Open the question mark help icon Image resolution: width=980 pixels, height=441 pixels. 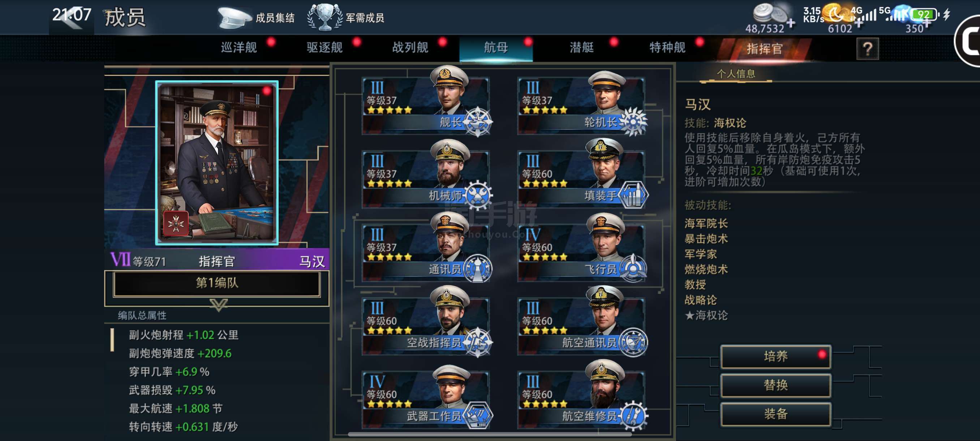click(x=867, y=49)
